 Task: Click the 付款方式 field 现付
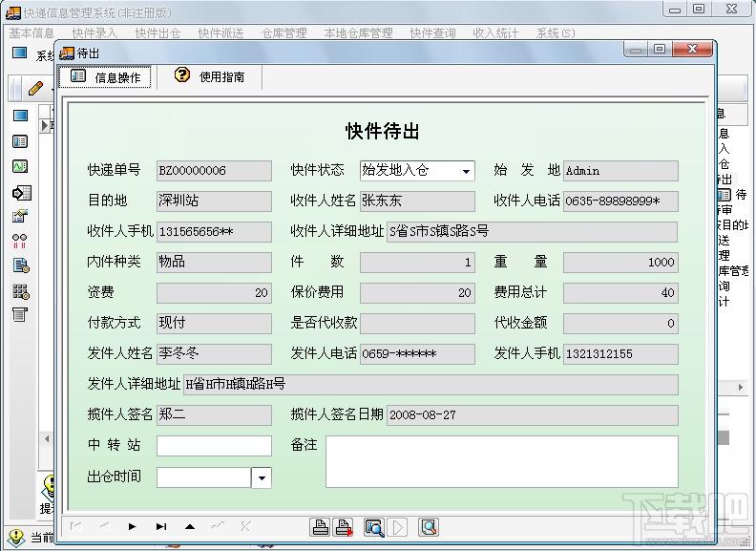(214, 324)
